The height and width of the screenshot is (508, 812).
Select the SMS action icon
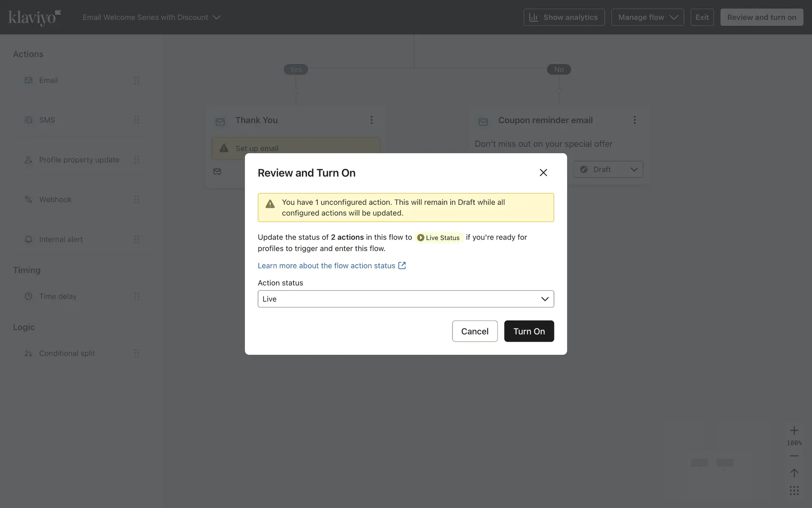click(x=28, y=120)
